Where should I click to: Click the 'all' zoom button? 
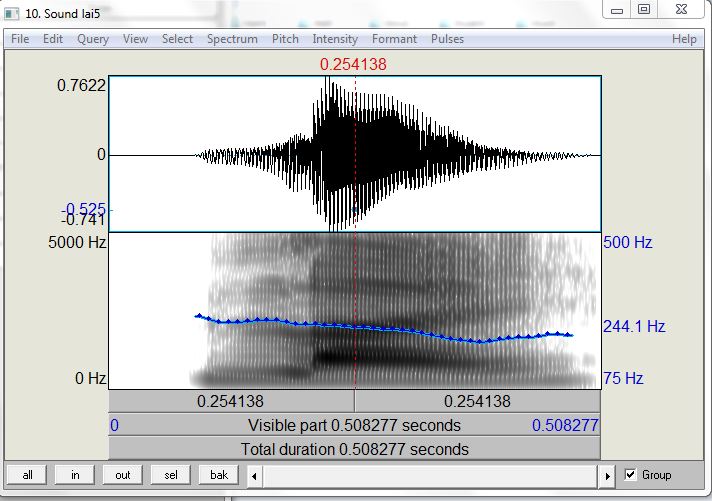pos(27,475)
